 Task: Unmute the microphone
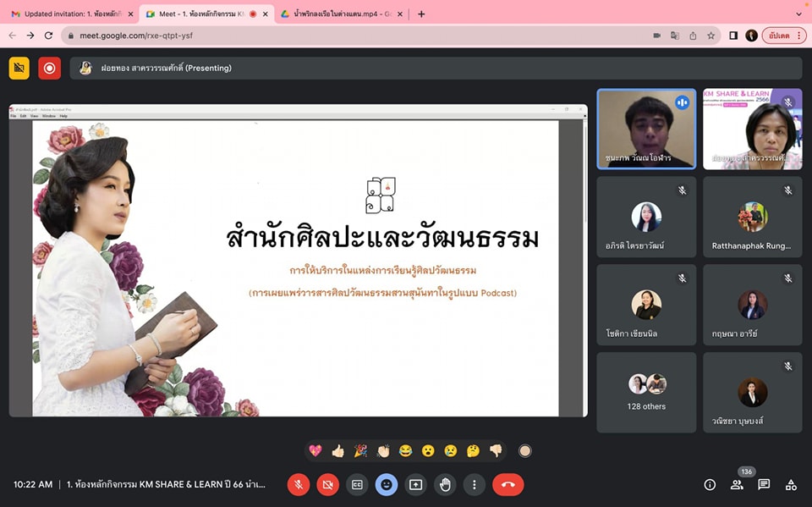298,484
